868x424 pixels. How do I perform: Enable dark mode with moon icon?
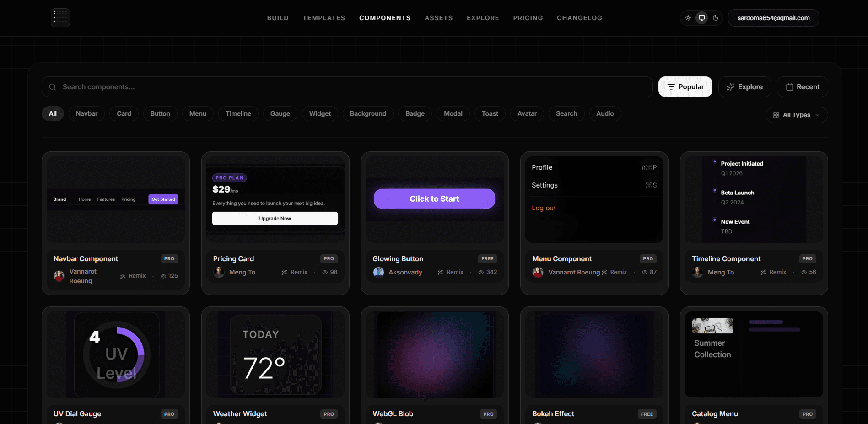point(716,18)
